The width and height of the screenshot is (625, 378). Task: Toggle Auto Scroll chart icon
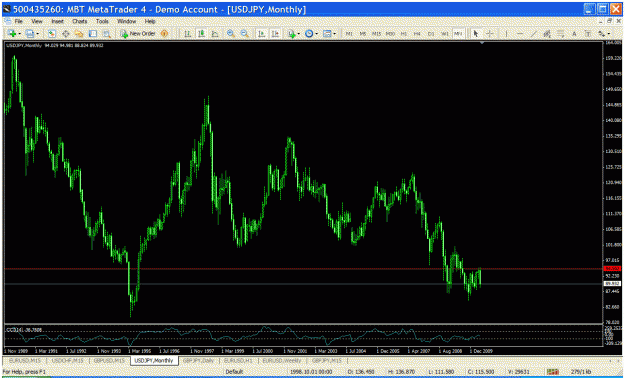(261, 34)
